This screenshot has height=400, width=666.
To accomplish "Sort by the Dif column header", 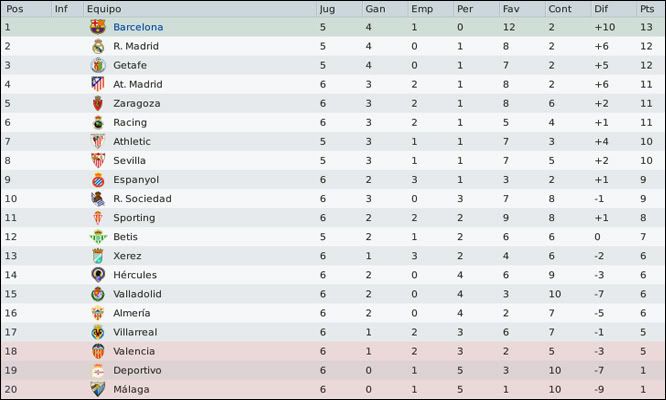I will click(x=601, y=9).
